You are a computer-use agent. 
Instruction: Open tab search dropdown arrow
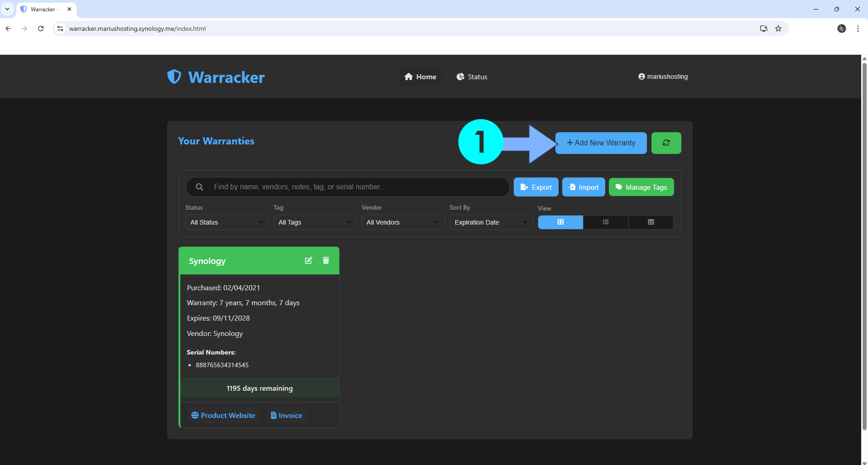(x=7, y=9)
